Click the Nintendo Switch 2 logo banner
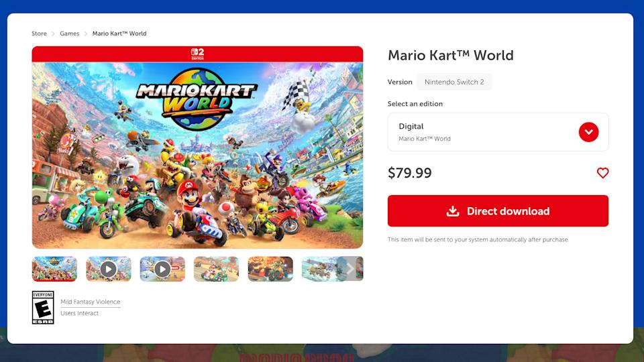Image resolution: width=644 pixels, height=362 pixels. (x=197, y=54)
